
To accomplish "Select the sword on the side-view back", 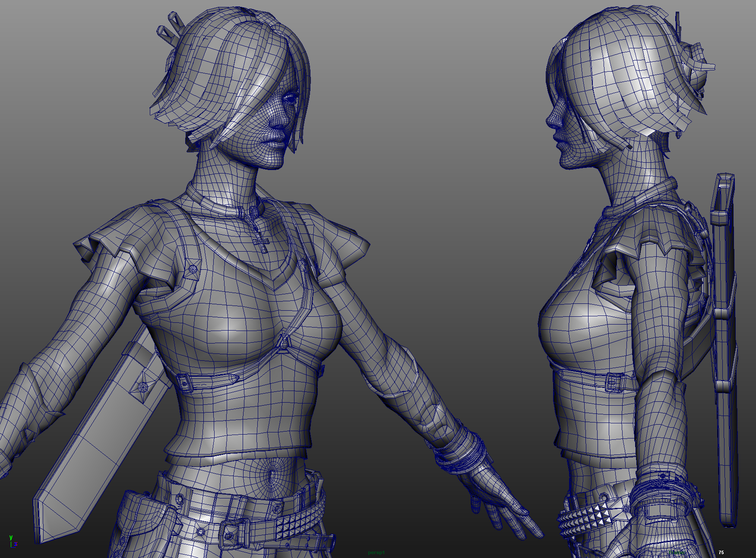I will [724, 345].
